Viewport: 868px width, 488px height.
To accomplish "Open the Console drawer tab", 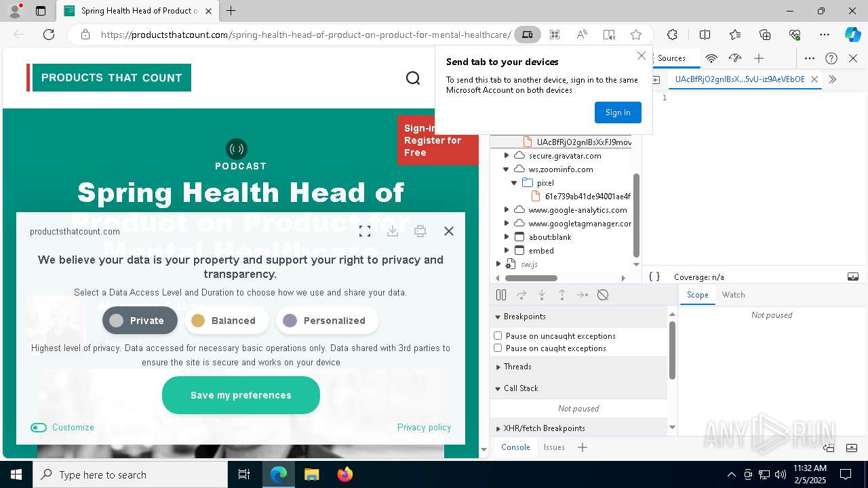I will pyautogui.click(x=515, y=447).
